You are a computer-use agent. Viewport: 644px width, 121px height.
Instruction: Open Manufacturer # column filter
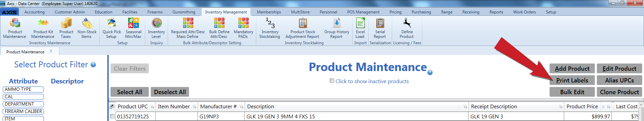pos(241,107)
